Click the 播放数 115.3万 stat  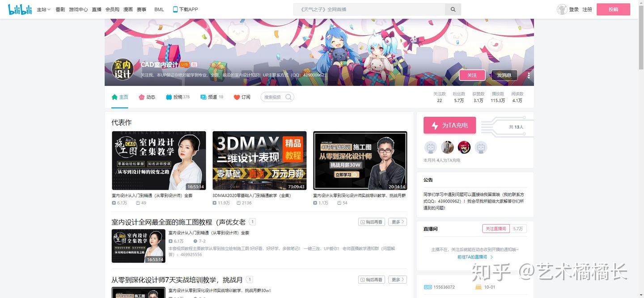coord(498,97)
